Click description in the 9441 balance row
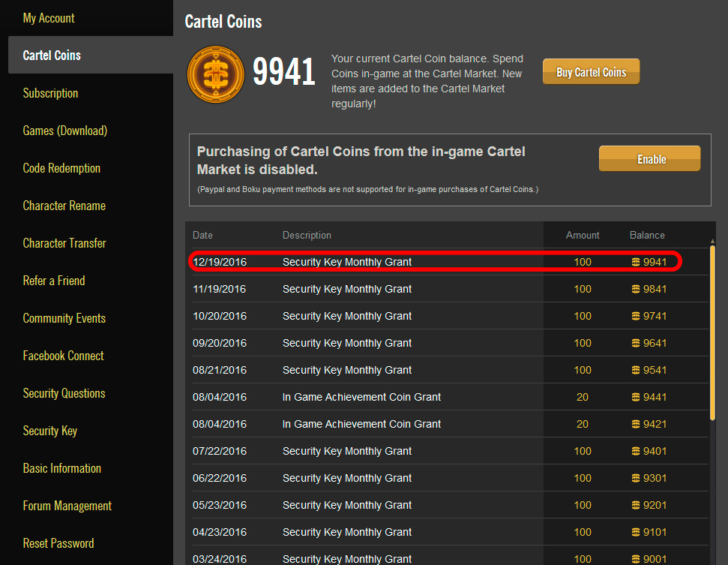Image resolution: width=728 pixels, height=565 pixels. (x=361, y=397)
